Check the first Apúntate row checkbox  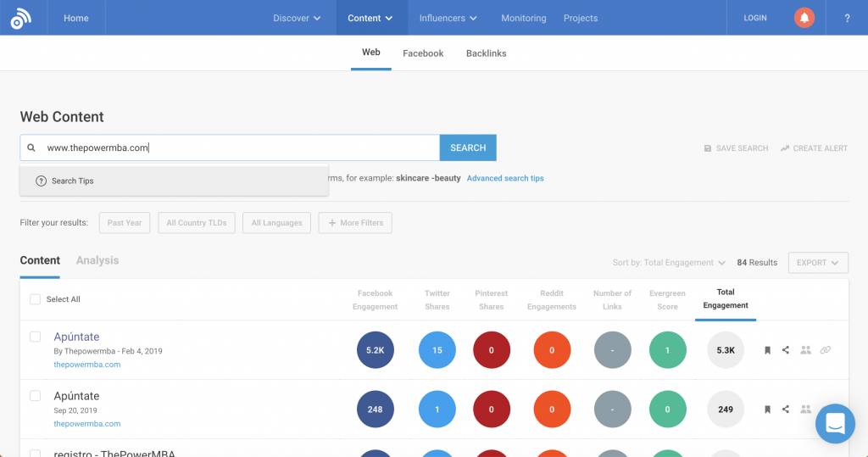(35, 337)
